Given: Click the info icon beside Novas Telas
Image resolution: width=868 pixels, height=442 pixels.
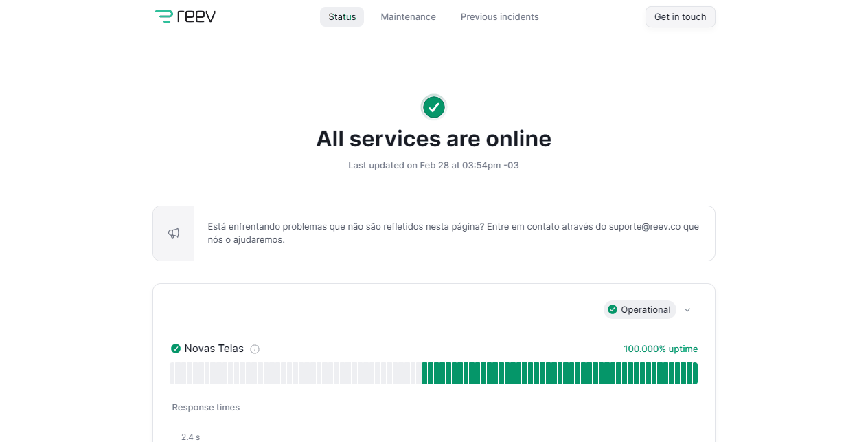Looking at the screenshot, I should pyautogui.click(x=255, y=349).
